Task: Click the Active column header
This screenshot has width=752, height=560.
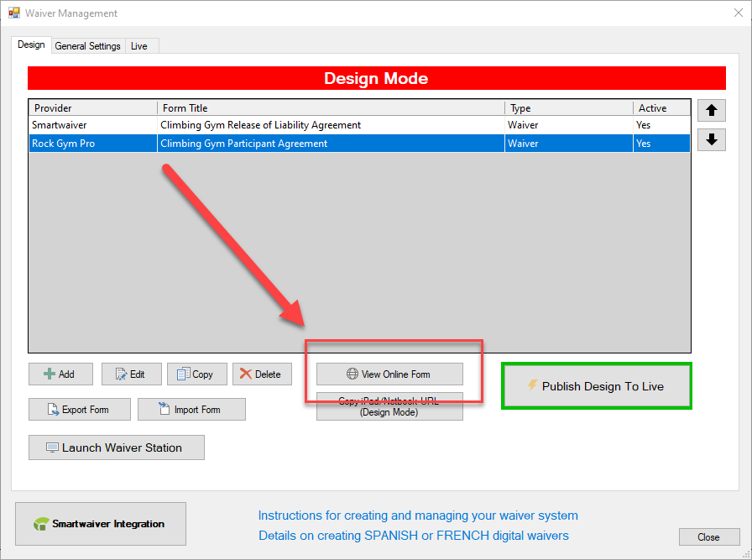Action: pos(661,108)
